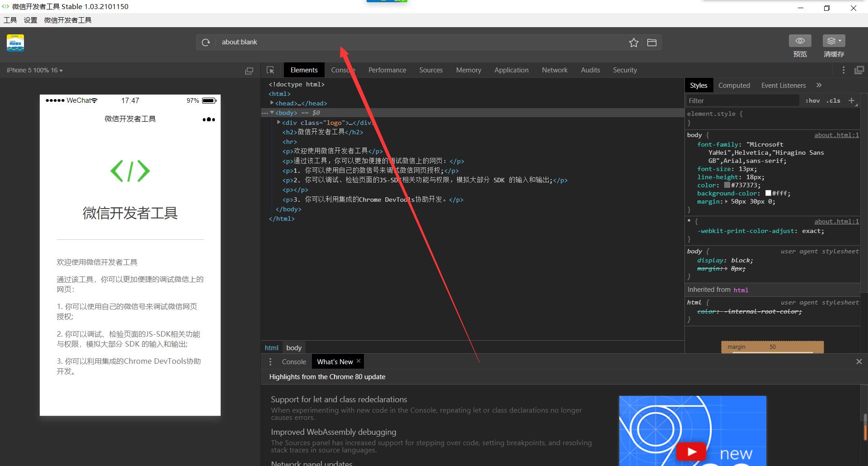Open the 工具 menu

click(x=10, y=20)
